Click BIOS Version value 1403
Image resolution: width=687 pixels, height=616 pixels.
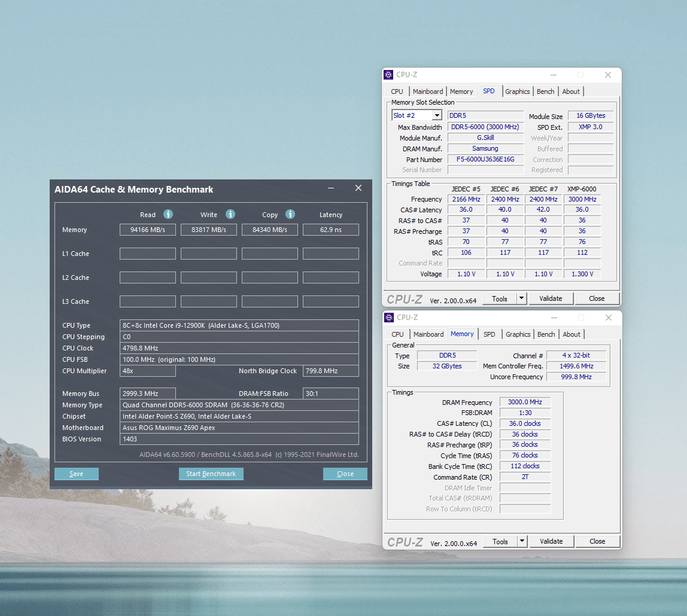coord(239,439)
